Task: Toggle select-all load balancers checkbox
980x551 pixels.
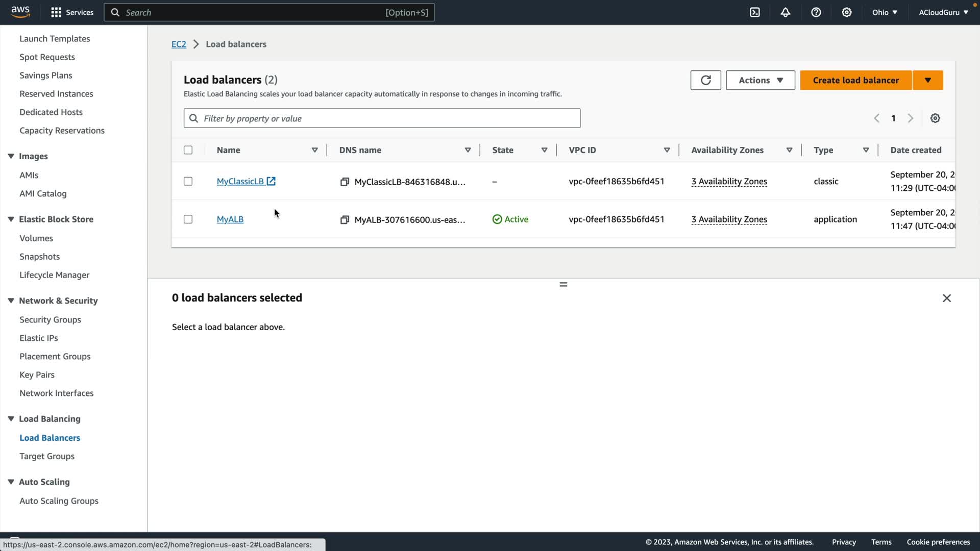Action: pos(188,150)
